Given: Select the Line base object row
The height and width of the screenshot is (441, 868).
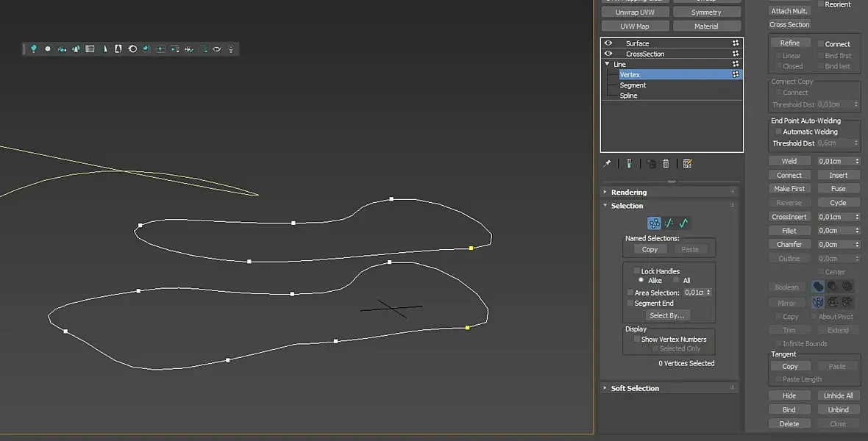Looking at the screenshot, I should [672, 64].
